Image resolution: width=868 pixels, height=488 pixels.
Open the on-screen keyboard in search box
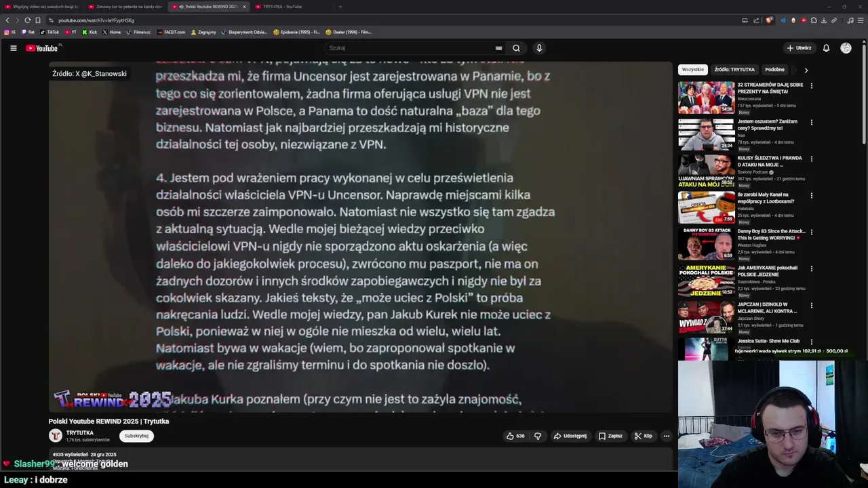pyautogui.click(x=498, y=48)
